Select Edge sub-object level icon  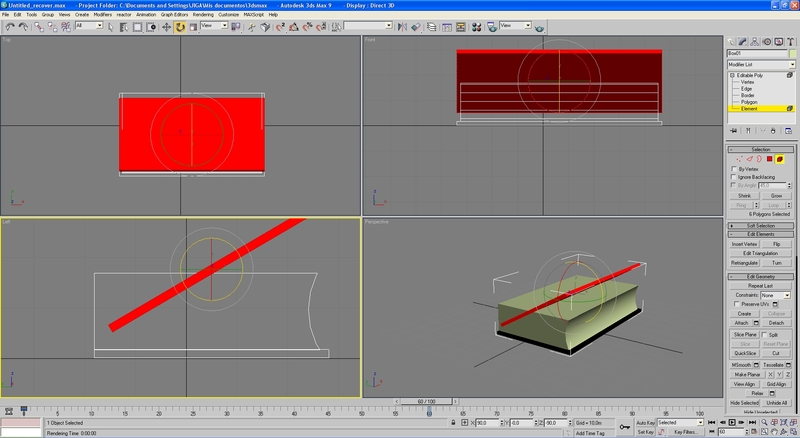pyautogui.click(x=749, y=159)
